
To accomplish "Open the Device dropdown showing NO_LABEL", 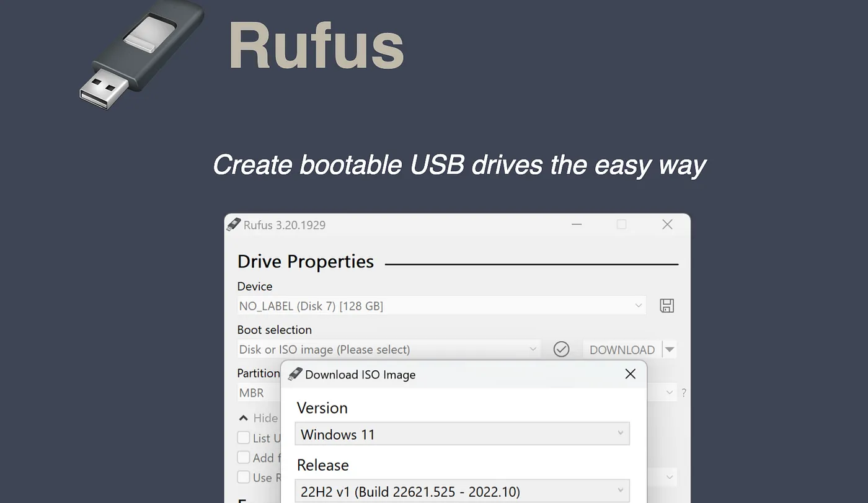I will coord(441,306).
